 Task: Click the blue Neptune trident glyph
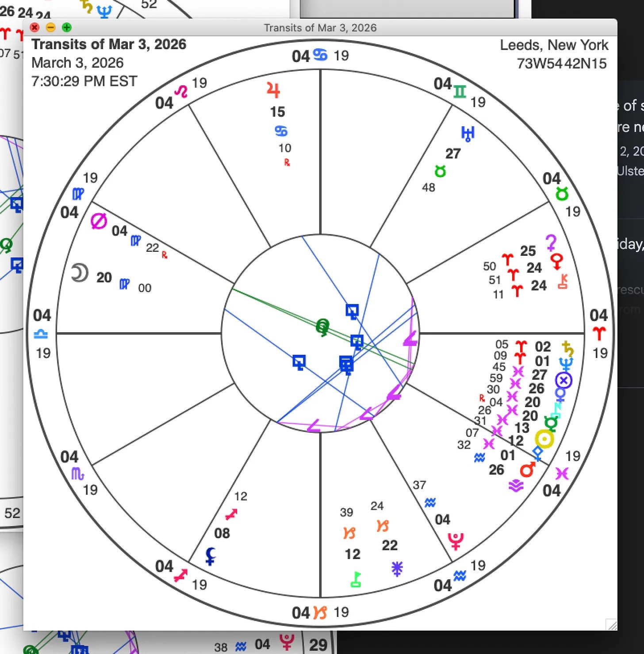[566, 364]
